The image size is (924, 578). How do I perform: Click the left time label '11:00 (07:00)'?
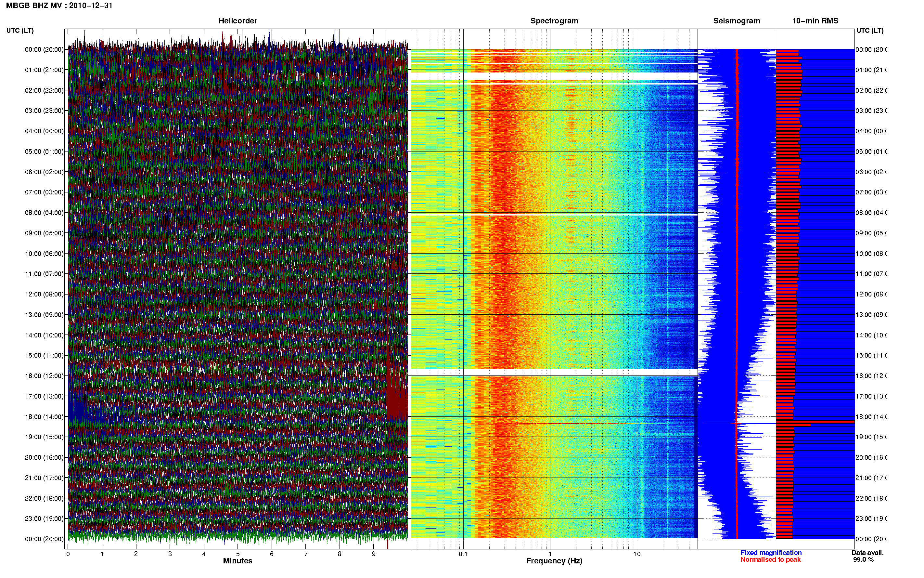[x=44, y=274]
